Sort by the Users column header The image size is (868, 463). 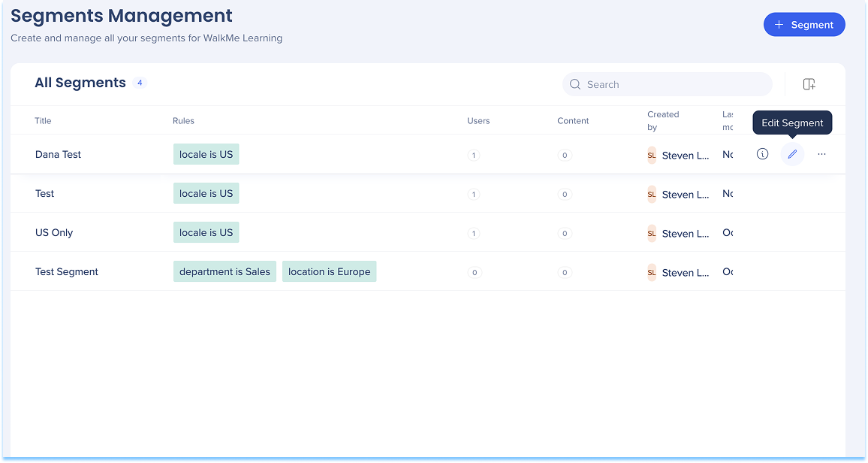coord(478,120)
